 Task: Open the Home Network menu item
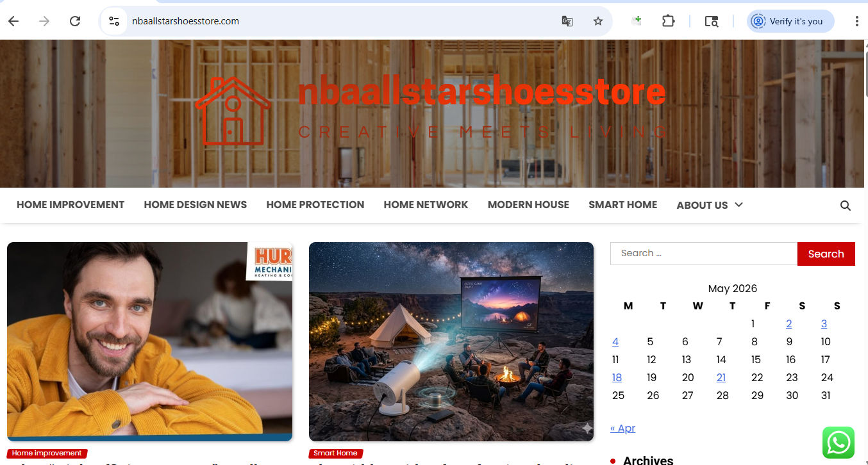[x=426, y=205]
